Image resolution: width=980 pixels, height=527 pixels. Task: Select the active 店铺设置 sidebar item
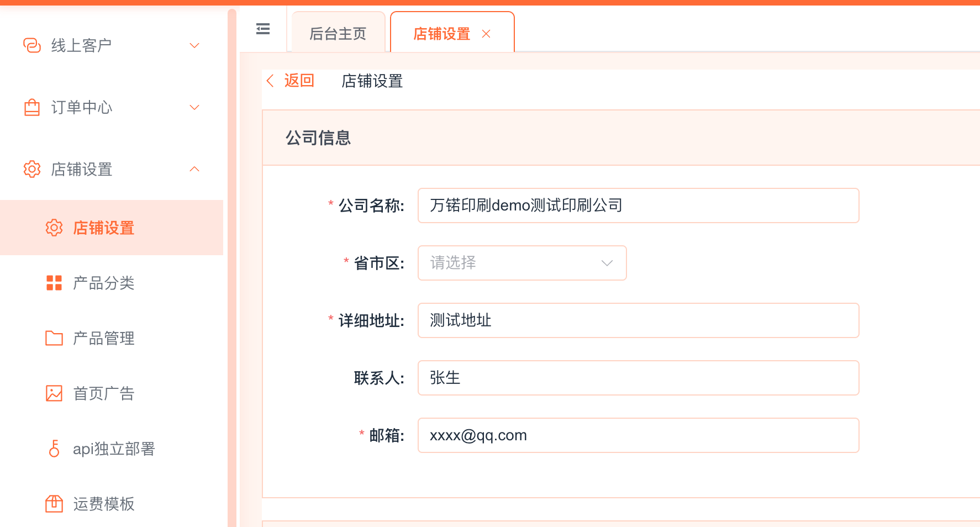[104, 228]
